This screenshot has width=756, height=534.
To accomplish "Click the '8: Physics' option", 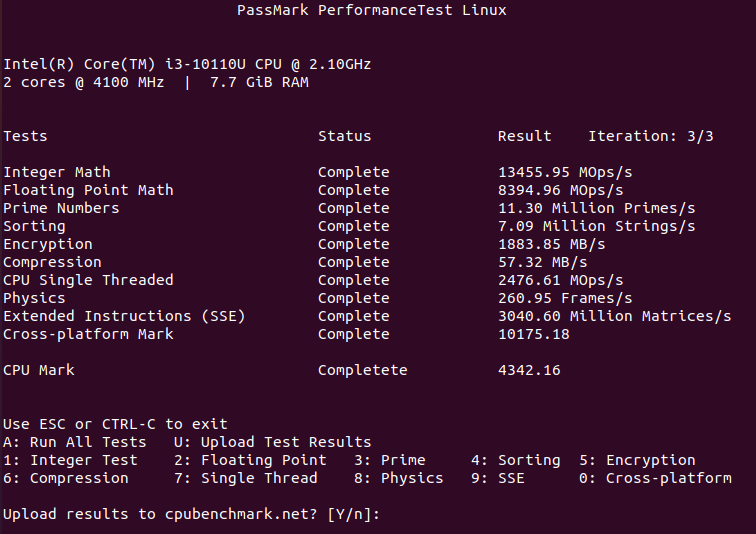I will (x=399, y=478).
